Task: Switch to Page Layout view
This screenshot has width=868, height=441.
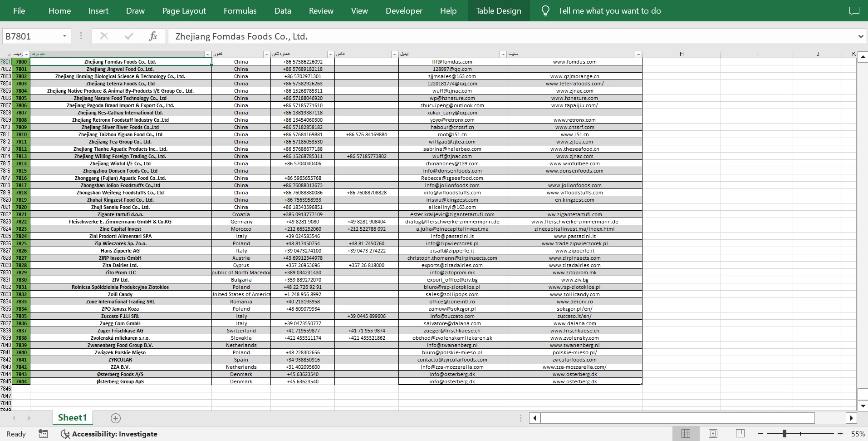Action: point(713,434)
